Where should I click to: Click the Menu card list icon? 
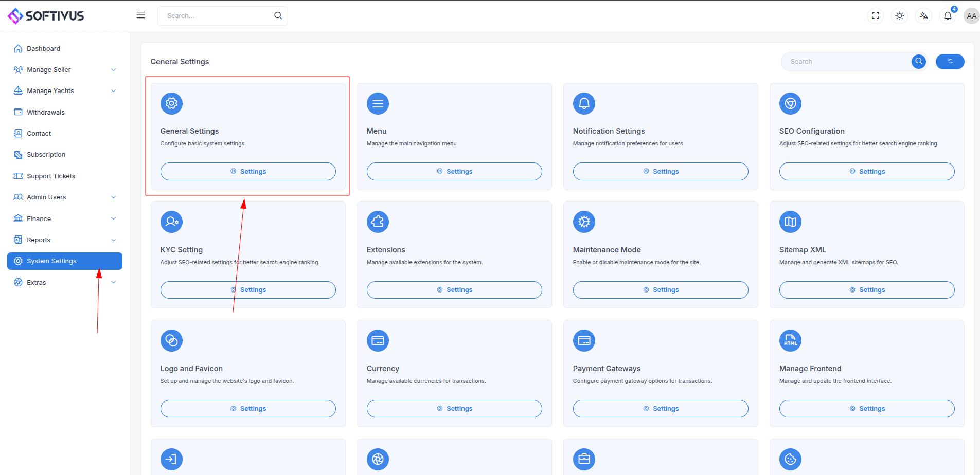(x=378, y=103)
